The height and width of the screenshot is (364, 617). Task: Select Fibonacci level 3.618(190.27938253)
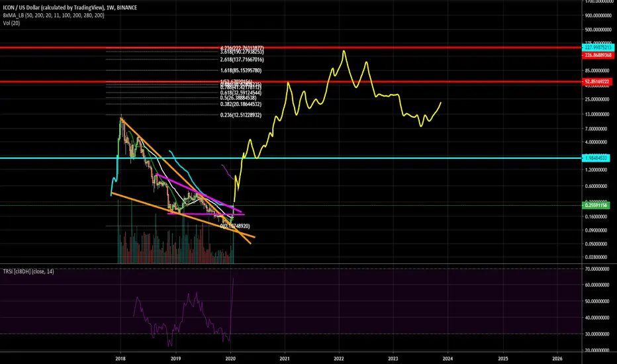pyautogui.click(x=242, y=52)
